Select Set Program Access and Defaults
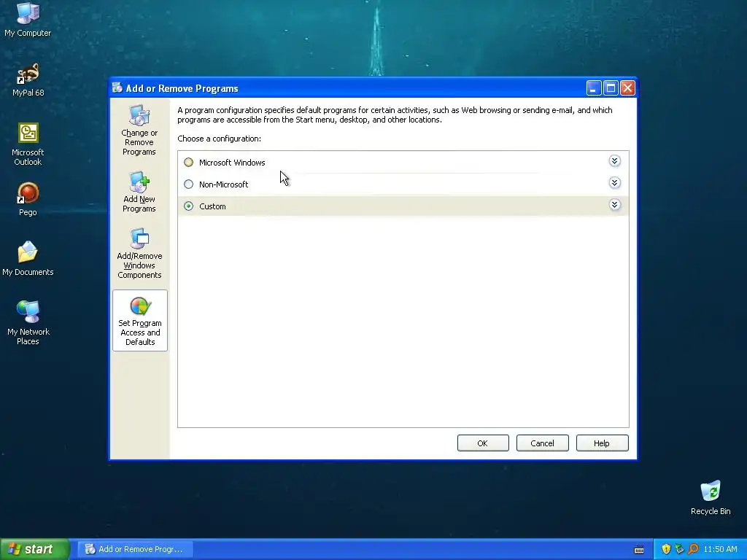This screenshot has height=560, width=747. (x=140, y=321)
